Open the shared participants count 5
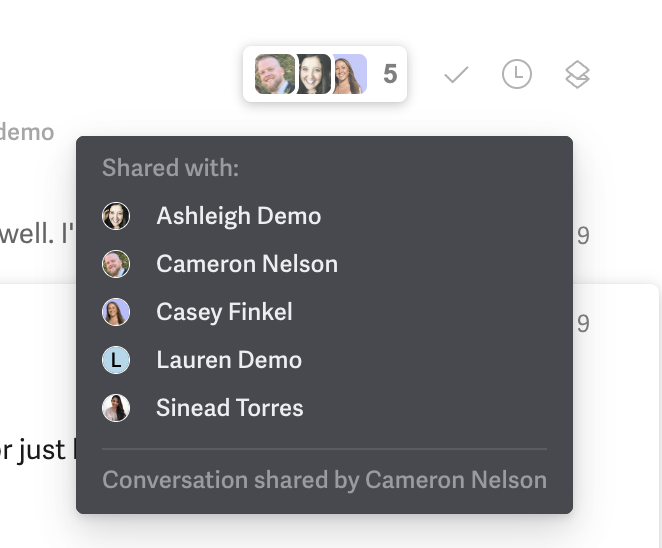This screenshot has height=548, width=662. [390, 74]
